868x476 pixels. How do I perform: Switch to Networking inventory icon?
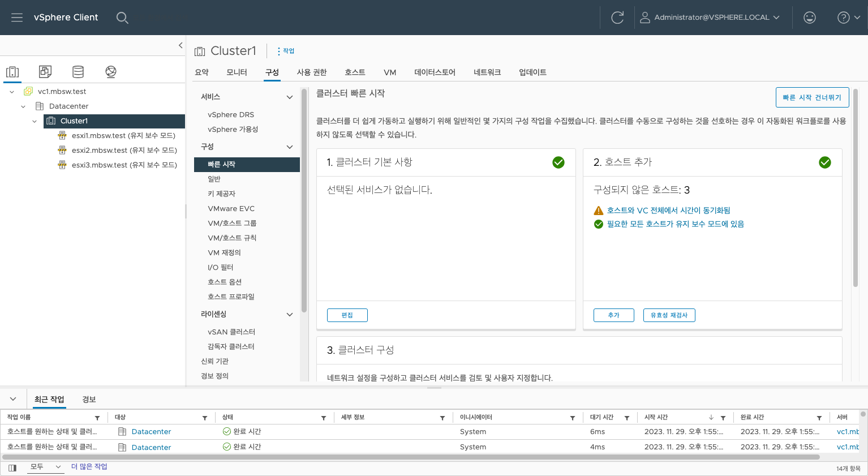(111, 72)
